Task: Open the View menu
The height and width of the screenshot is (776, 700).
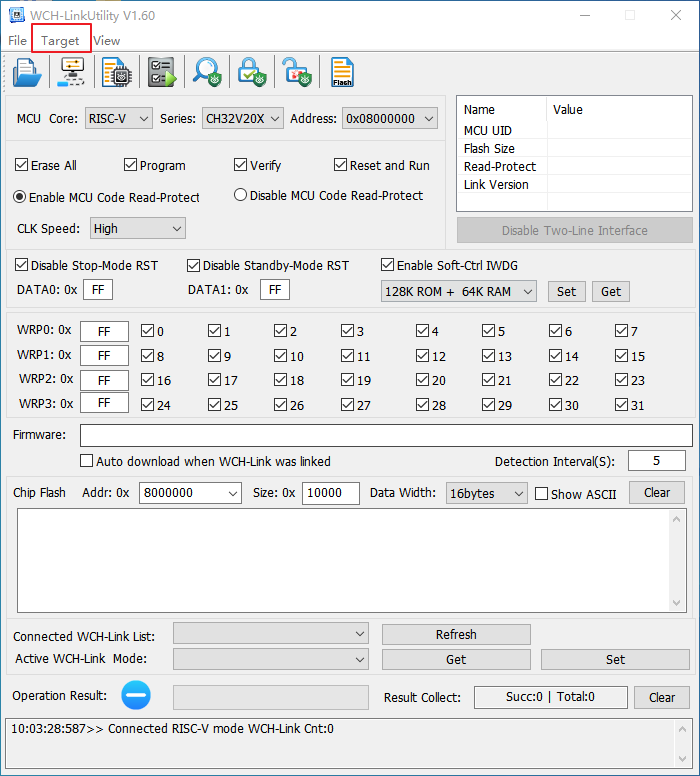Action: click(106, 40)
